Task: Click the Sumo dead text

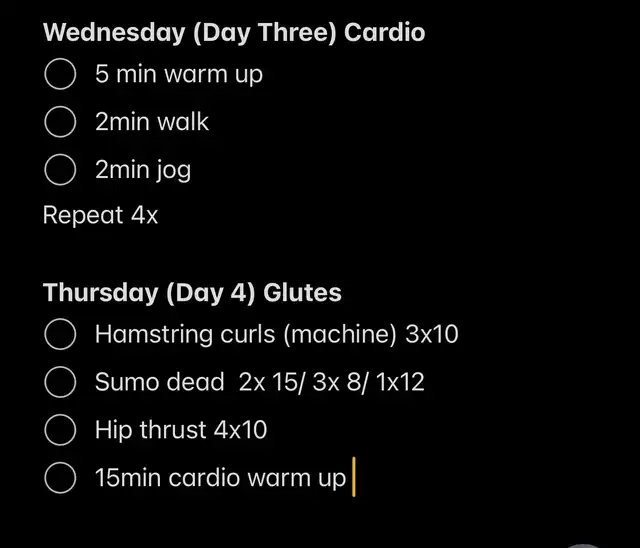Action: point(160,382)
